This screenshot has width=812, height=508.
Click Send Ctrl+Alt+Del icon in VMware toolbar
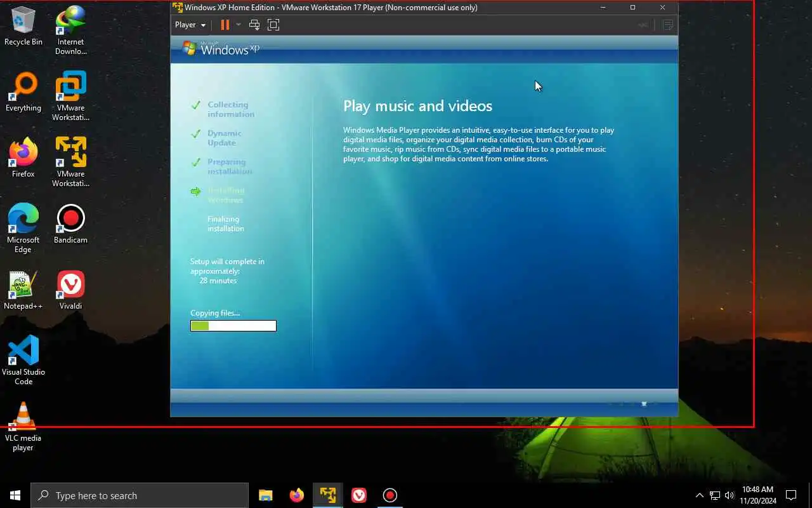pyautogui.click(x=254, y=25)
